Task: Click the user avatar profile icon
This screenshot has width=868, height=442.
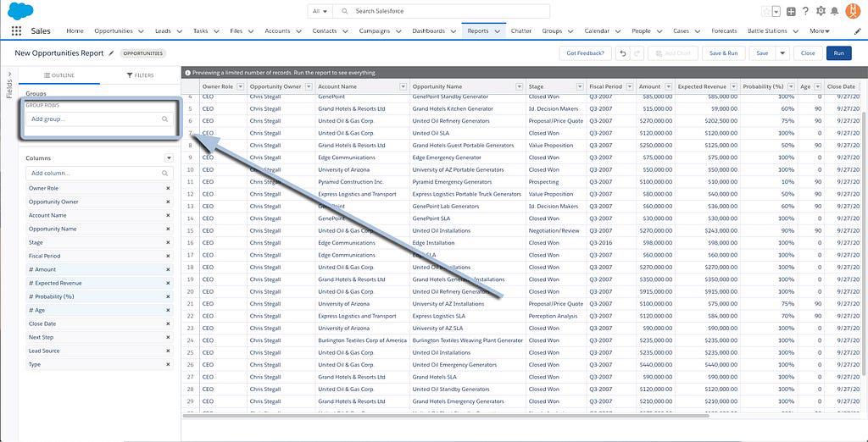Action: pyautogui.click(x=854, y=11)
